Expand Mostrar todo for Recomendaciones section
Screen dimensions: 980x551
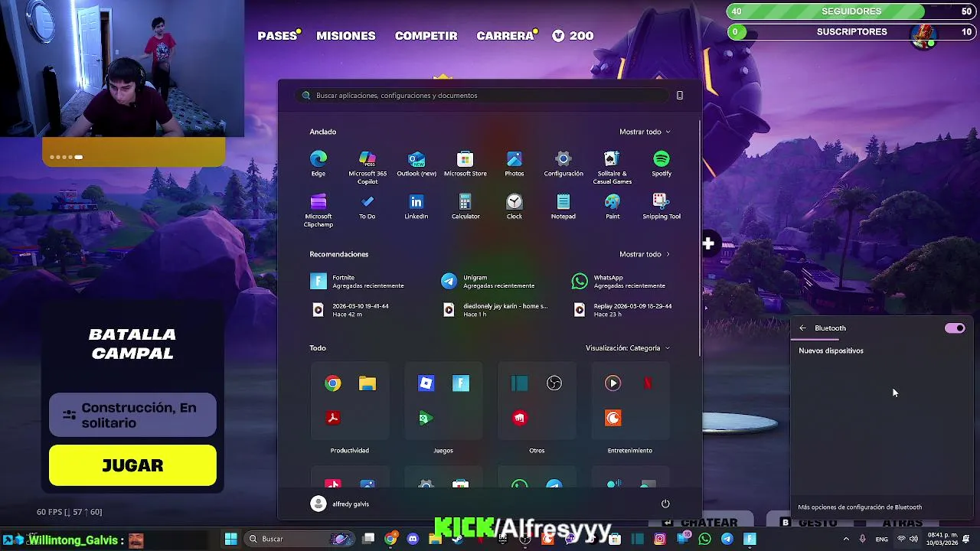tap(645, 254)
